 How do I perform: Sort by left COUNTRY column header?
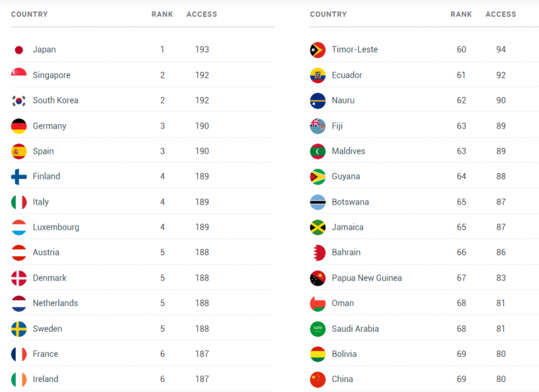point(29,14)
